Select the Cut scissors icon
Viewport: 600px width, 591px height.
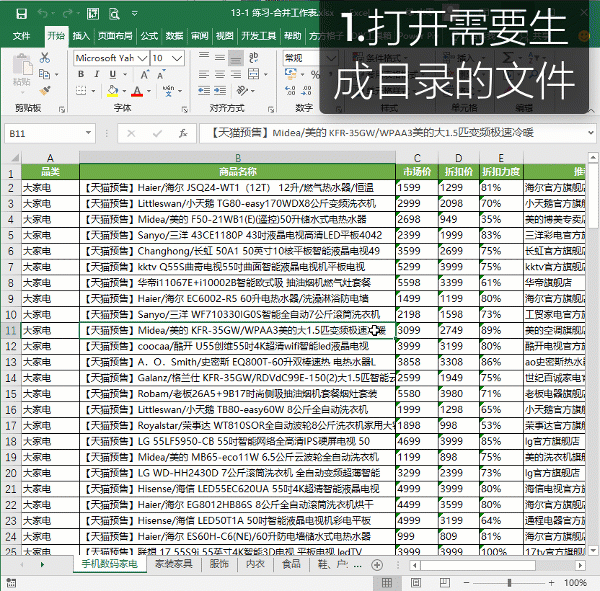coord(45,58)
